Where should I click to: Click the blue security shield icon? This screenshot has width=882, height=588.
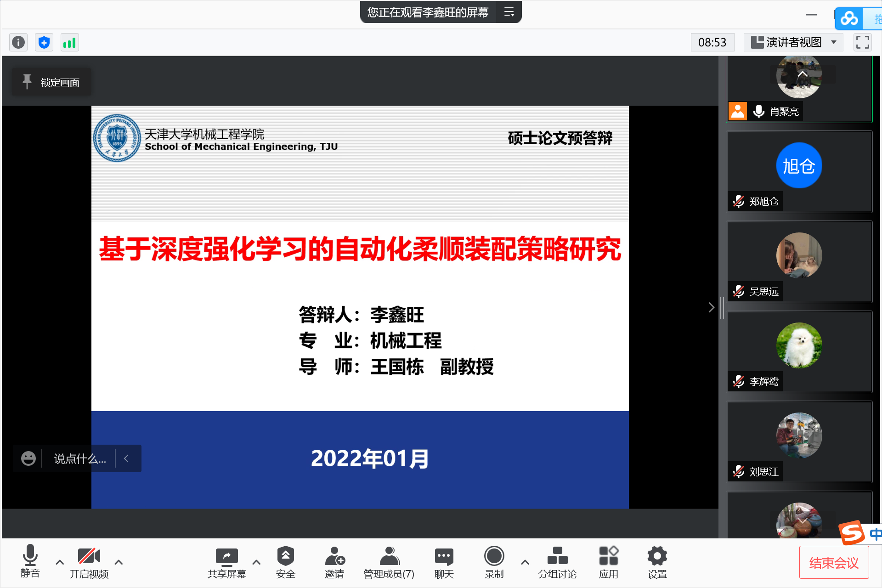click(x=44, y=43)
